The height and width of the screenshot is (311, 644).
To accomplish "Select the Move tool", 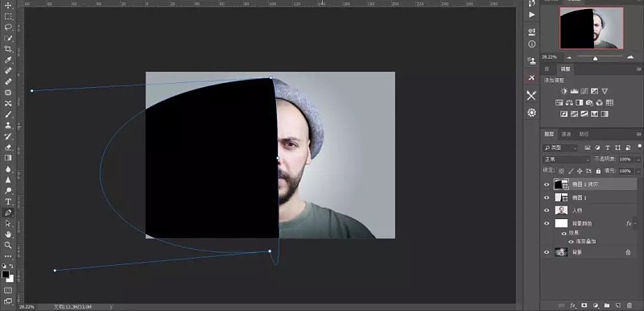I will pos(8,6).
